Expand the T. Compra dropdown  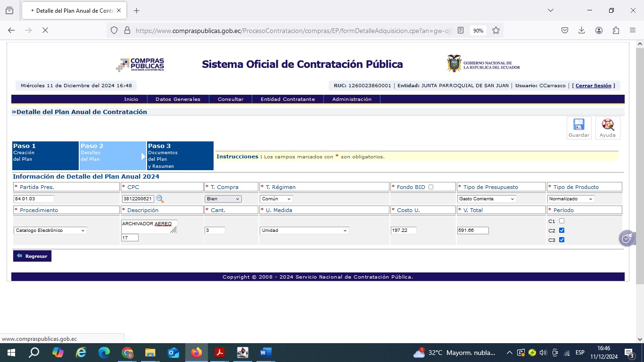pyautogui.click(x=223, y=199)
